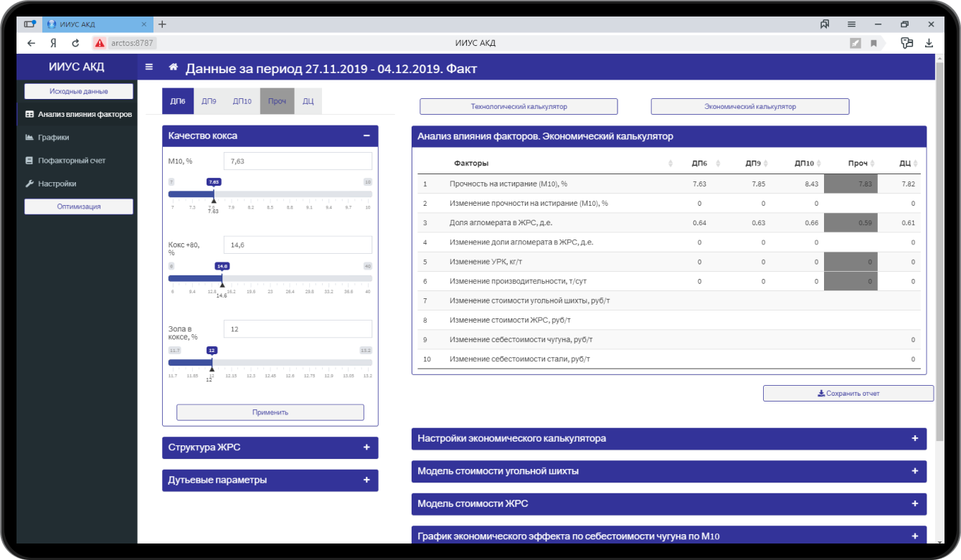The width and height of the screenshot is (961, 560).
Task: Click the pencil icon in the address bar
Action: tap(855, 43)
